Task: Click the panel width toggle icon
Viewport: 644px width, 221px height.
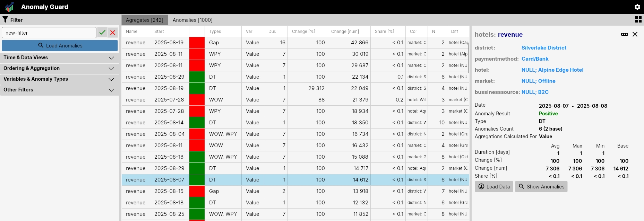Action: click(x=625, y=34)
